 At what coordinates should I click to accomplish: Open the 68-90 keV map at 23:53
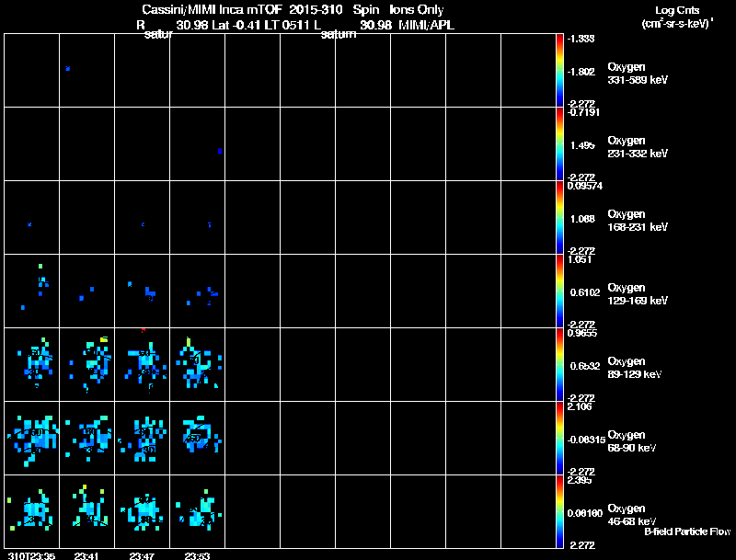coord(197,438)
